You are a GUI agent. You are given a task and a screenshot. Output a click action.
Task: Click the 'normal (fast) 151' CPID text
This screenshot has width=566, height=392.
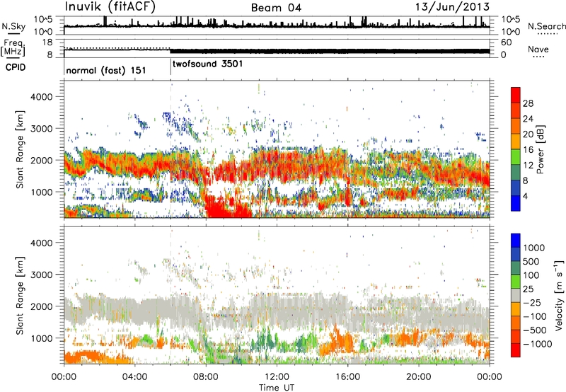105,70
